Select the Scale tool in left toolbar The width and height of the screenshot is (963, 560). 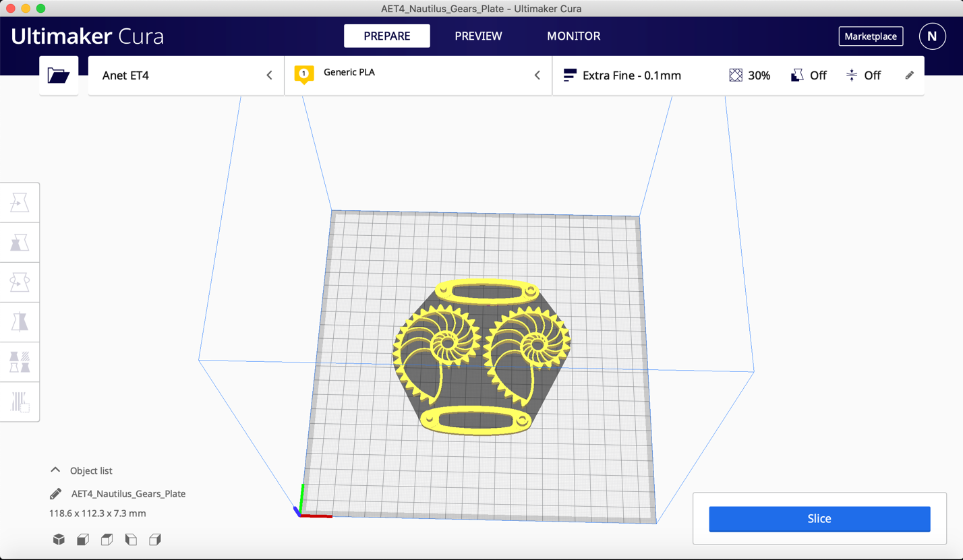20,243
